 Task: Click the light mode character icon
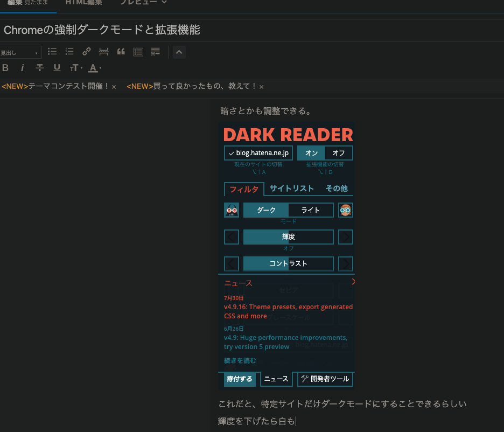pyautogui.click(x=346, y=210)
